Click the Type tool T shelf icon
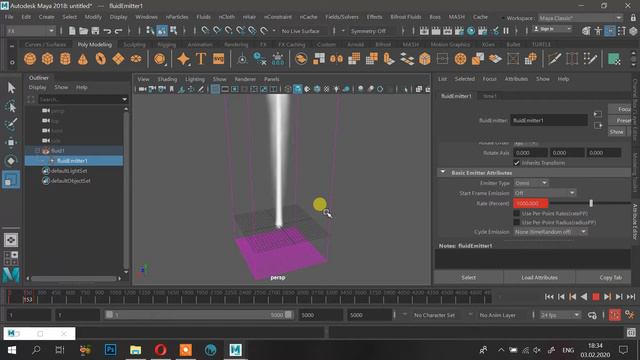Image resolution: width=640 pixels, height=360 pixels. click(x=201, y=59)
